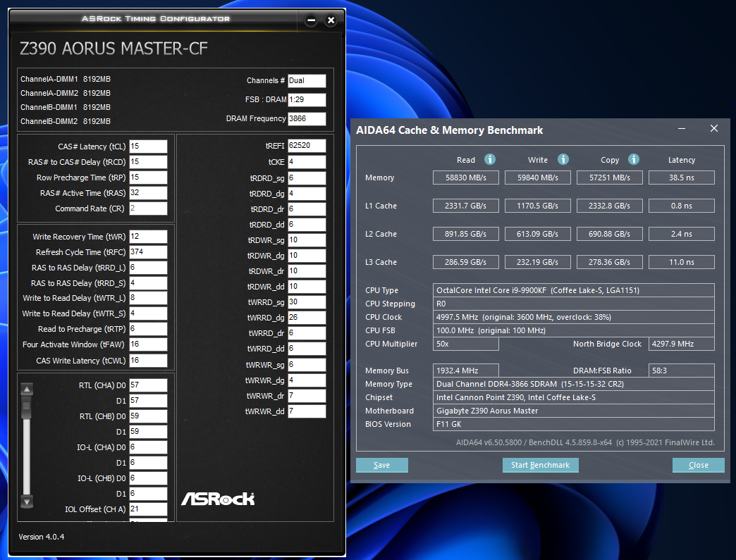Close the ASRock Timing Configurator window

tap(331, 20)
